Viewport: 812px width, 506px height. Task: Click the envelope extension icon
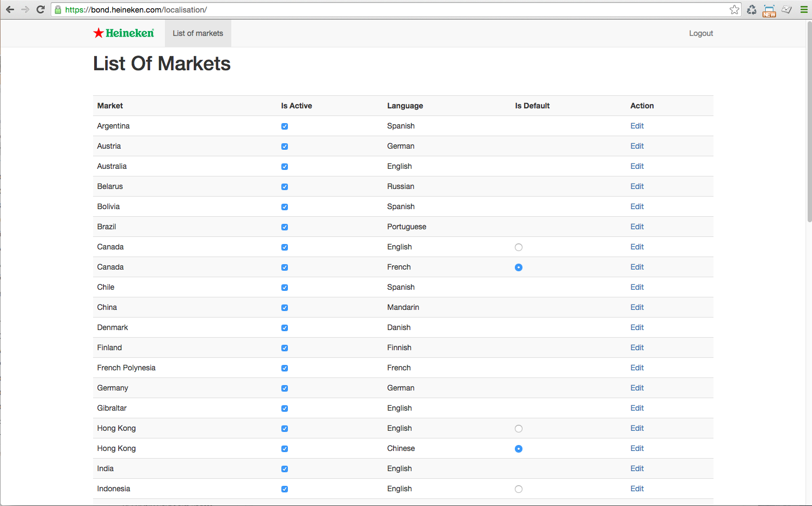coord(787,10)
